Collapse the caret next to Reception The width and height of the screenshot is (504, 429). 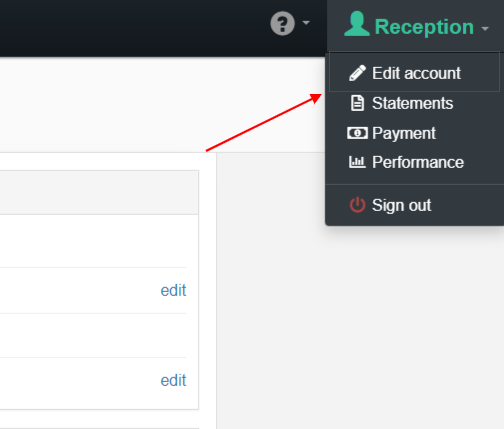[x=485, y=29]
